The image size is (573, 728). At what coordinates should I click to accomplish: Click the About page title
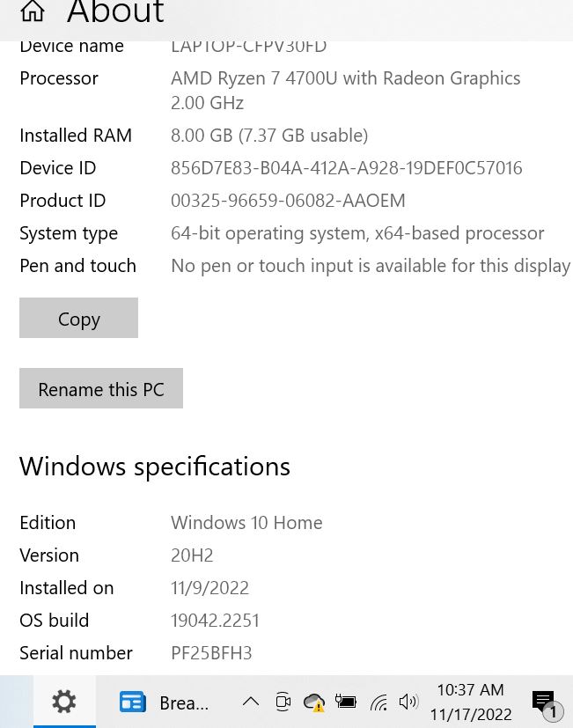(x=115, y=11)
